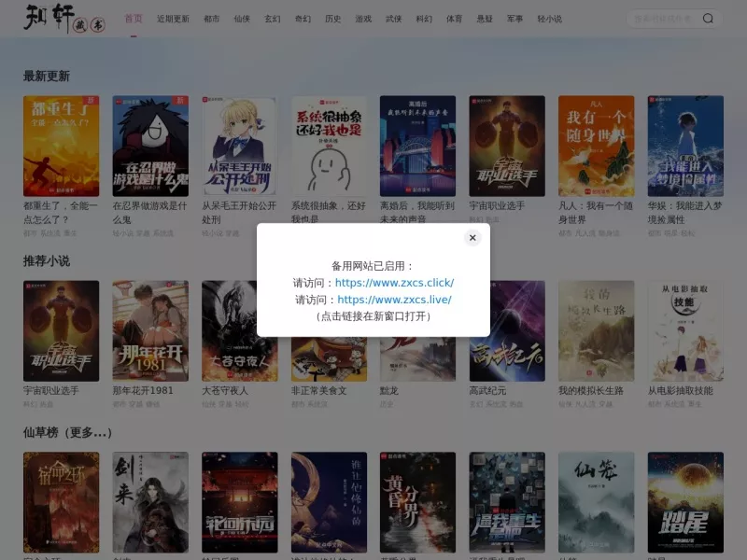The width and height of the screenshot is (747, 560).
Task: Click title 都重生了，全能一点怎么了？
Action: (x=61, y=213)
